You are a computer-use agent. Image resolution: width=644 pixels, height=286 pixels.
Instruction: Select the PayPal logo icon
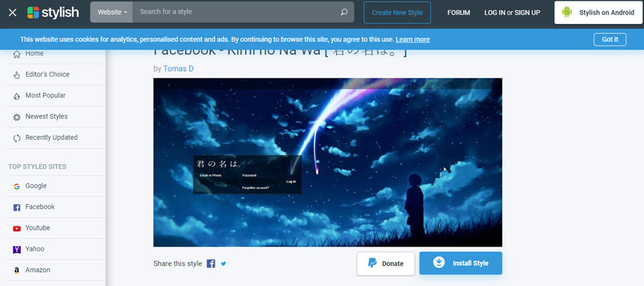coord(372,263)
